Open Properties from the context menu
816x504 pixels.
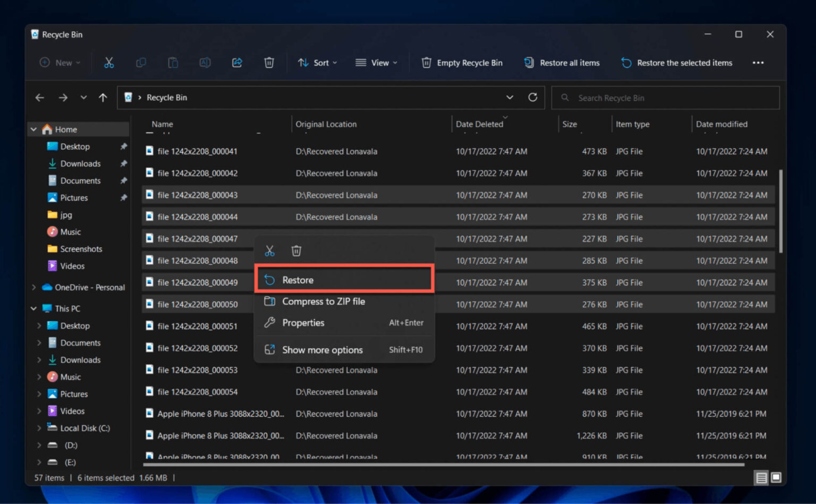click(x=303, y=322)
